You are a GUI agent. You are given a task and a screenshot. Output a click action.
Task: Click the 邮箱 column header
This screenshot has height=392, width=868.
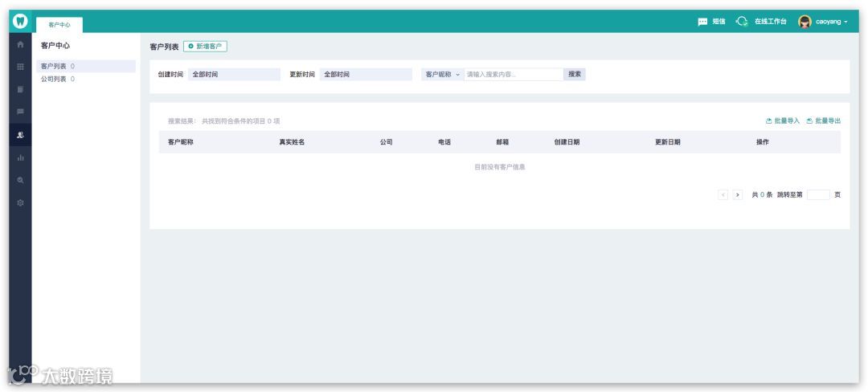pyautogui.click(x=502, y=142)
